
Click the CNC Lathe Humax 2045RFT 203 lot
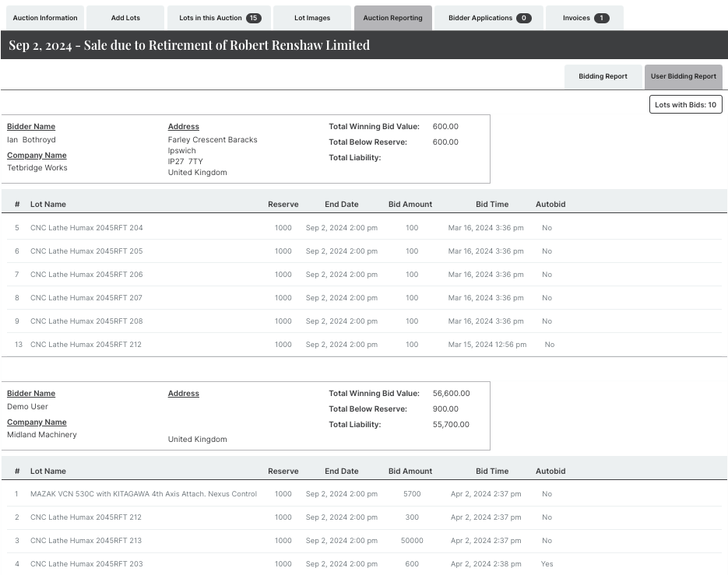coord(86,564)
